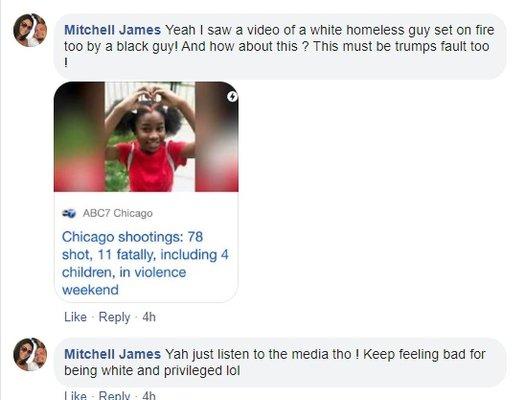
Task: Like the first comment with article
Action: [x=75, y=317]
